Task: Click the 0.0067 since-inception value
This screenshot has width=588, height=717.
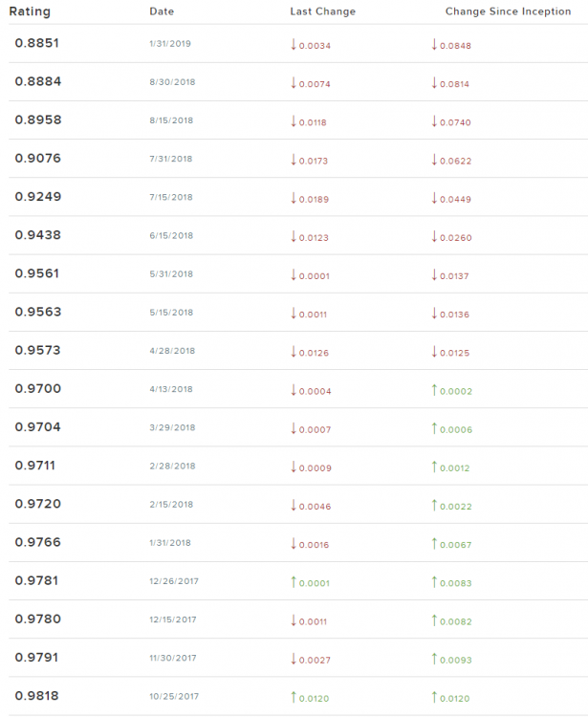Action: [456, 544]
